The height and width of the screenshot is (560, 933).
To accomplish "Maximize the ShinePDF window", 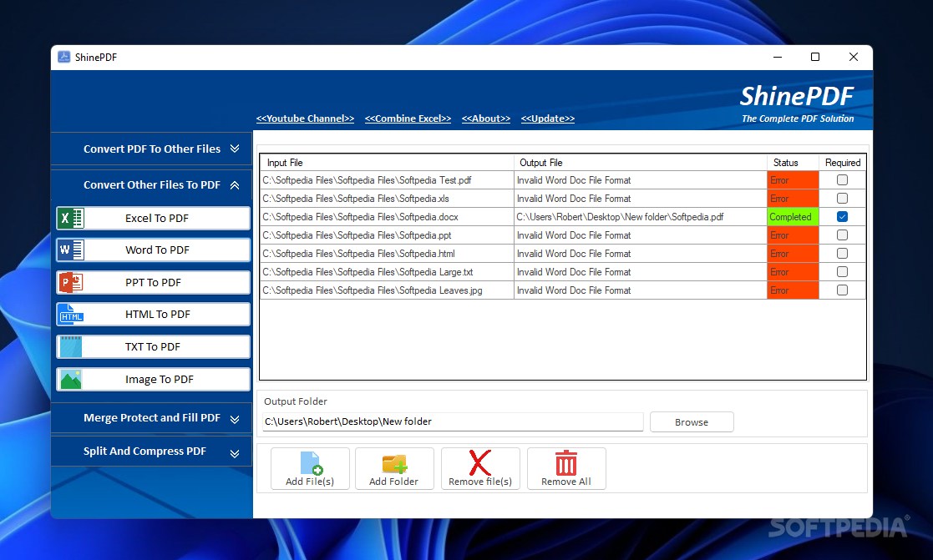I will coord(815,57).
